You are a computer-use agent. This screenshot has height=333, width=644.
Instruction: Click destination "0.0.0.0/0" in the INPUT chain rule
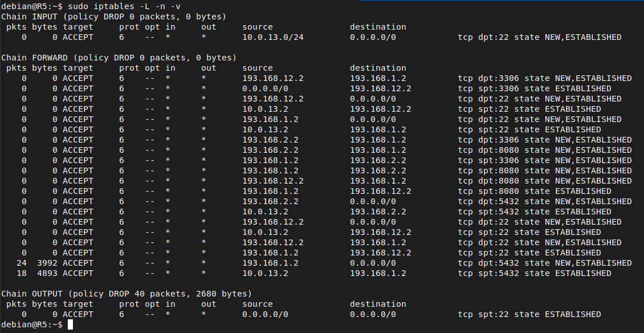[373, 37]
